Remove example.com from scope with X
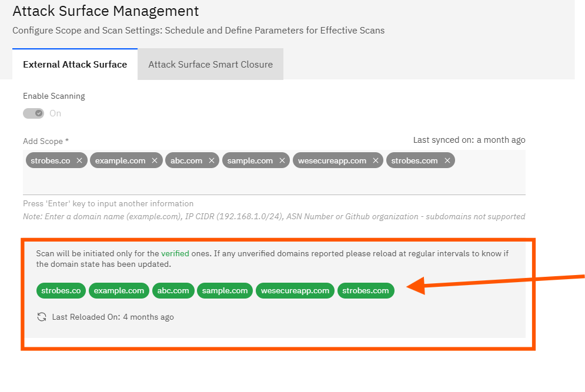The height and width of the screenshot is (392, 585). coord(155,160)
